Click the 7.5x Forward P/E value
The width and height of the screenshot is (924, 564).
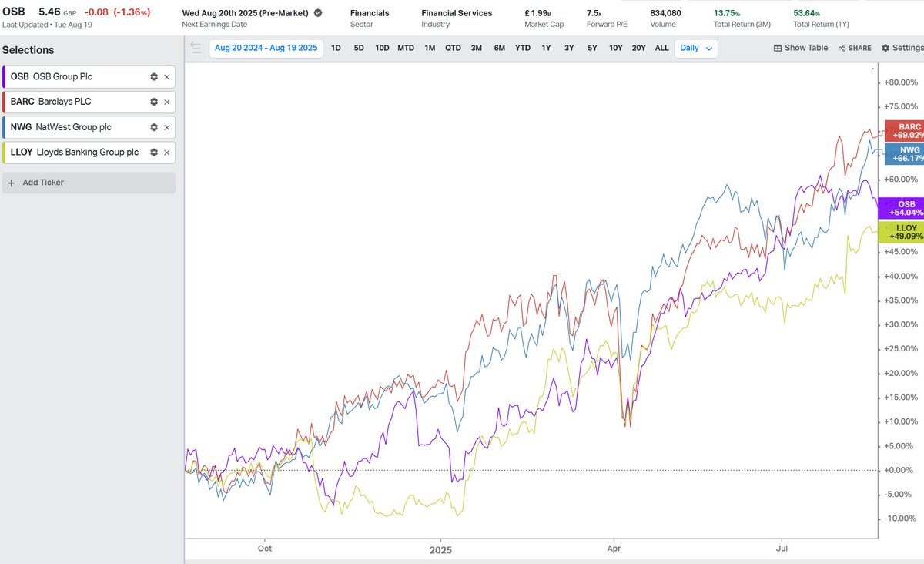594,13
